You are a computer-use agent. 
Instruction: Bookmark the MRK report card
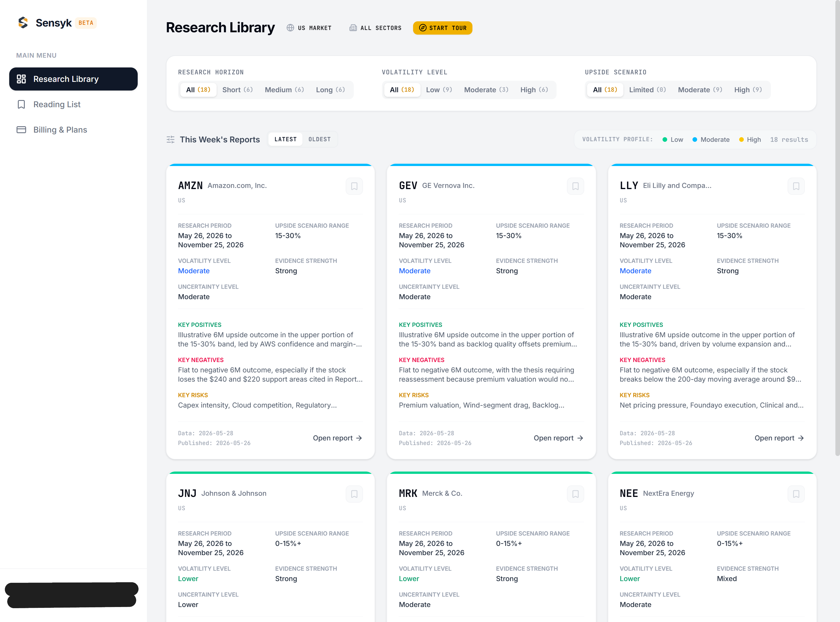click(x=575, y=494)
